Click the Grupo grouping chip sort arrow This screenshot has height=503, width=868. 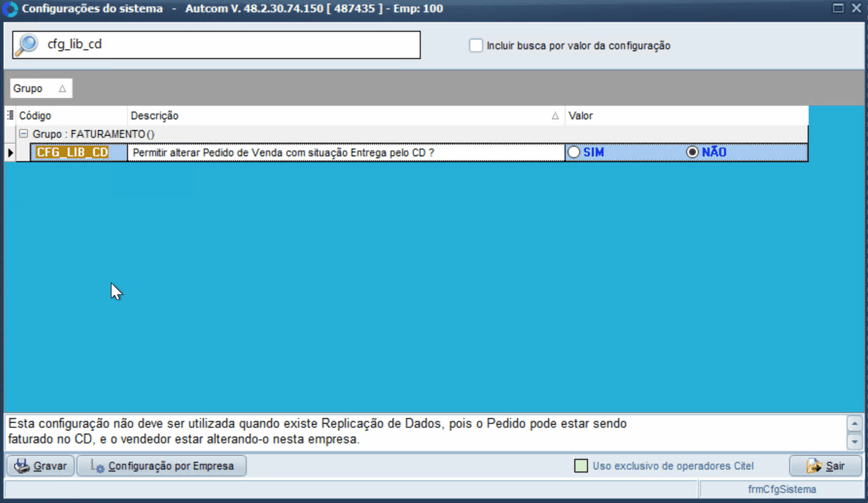point(62,89)
